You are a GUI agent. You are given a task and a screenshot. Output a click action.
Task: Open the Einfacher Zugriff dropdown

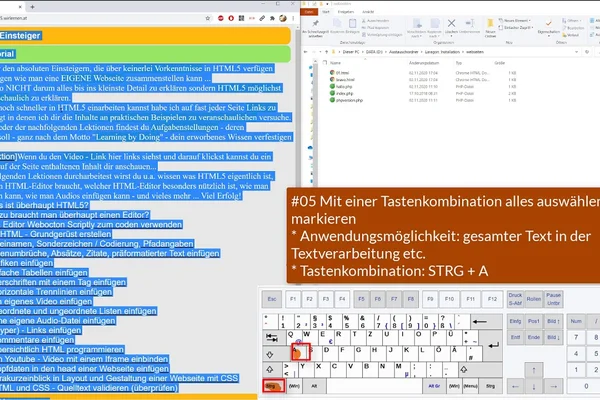(x=515, y=28)
